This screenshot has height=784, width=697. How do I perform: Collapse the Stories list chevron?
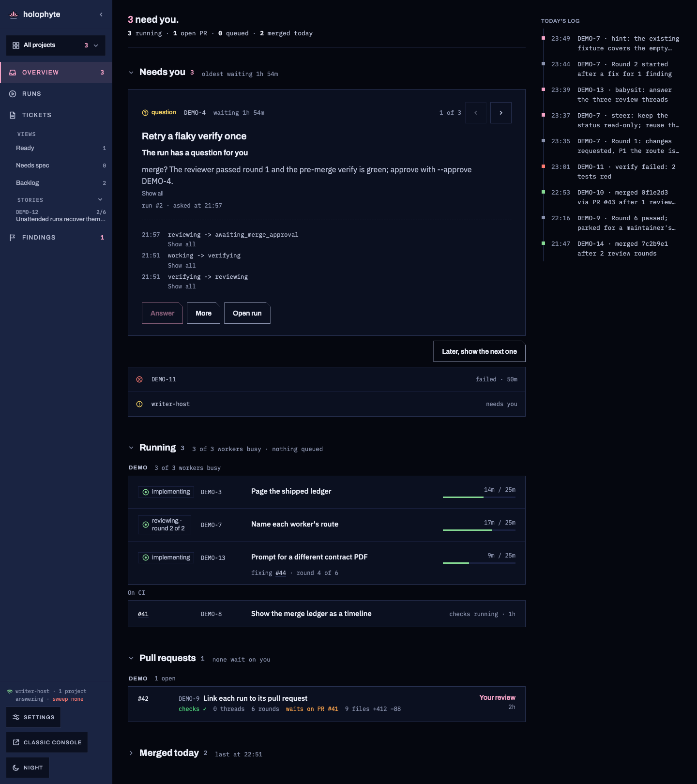pyautogui.click(x=100, y=200)
